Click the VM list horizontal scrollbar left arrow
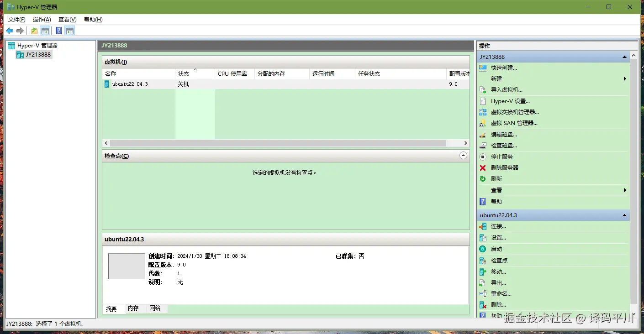 106,143
